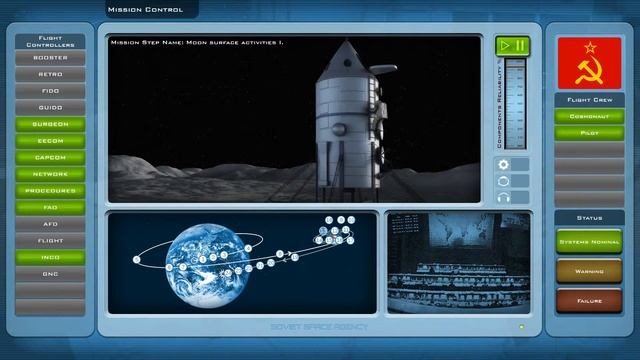Toggle the green CAPCOM controller button
The width and height of the screenshot is (640, 360).
(x=50, y=158)
